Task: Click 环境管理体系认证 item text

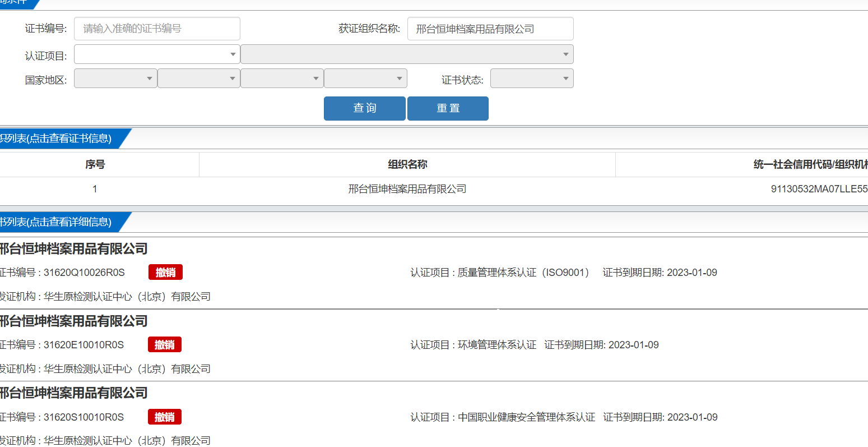Action: (497, 345)
